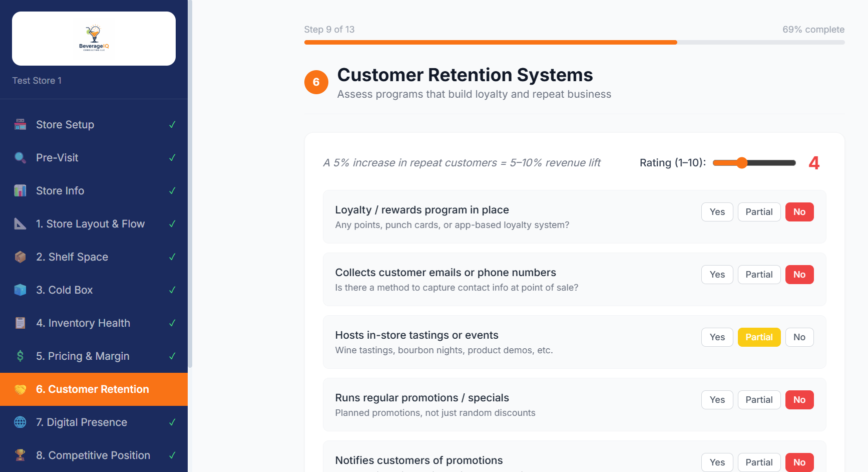Screen dimensions: 868x472
Task: Switch to the Digital Presence section
Action: (82, 422)
